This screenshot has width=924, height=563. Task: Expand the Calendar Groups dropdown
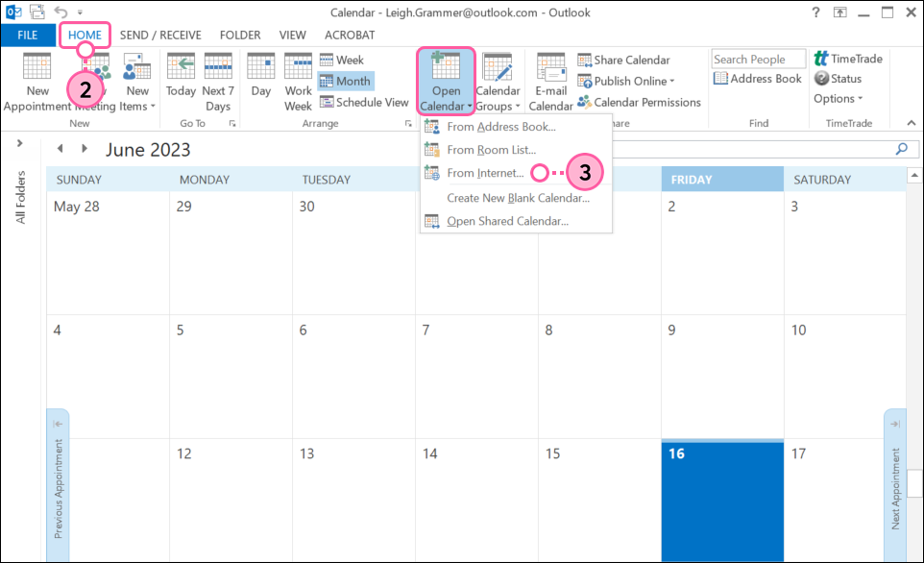coord(498,82)
